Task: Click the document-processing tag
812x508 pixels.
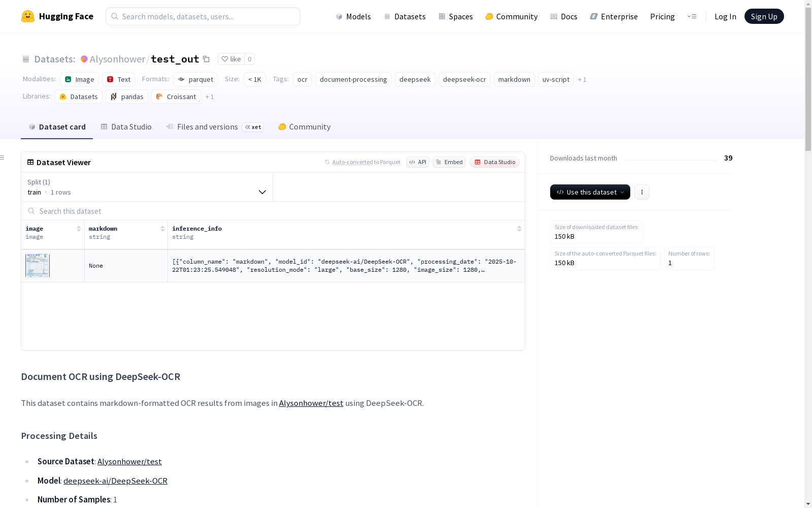Action: pos(353,79)
